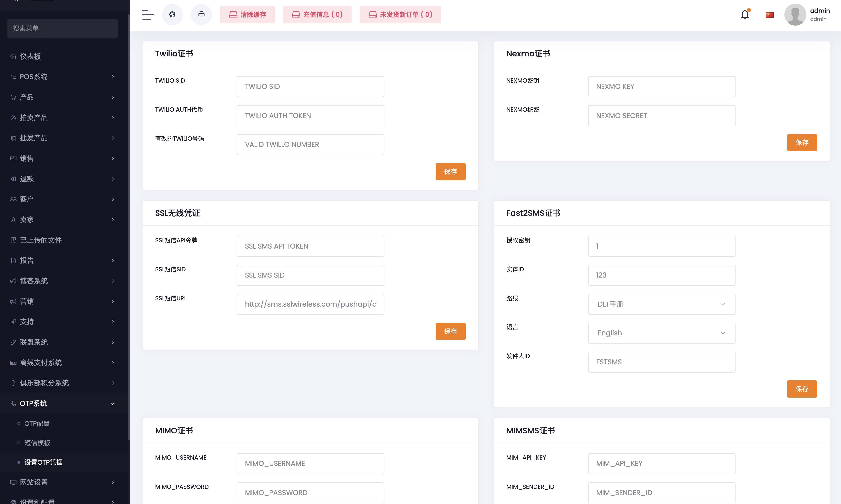This screenshot has width=841, height=504.
Task: Open the 路线 DLT手册 dropdown
Action: (x=661, y=304)
